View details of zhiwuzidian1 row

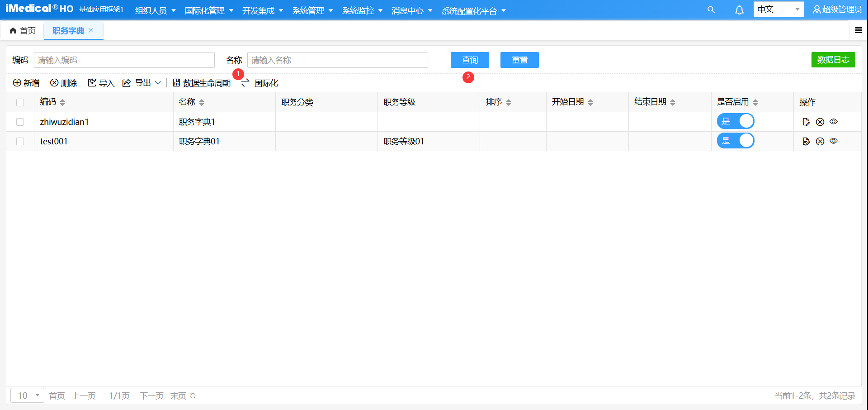(834, 121)
